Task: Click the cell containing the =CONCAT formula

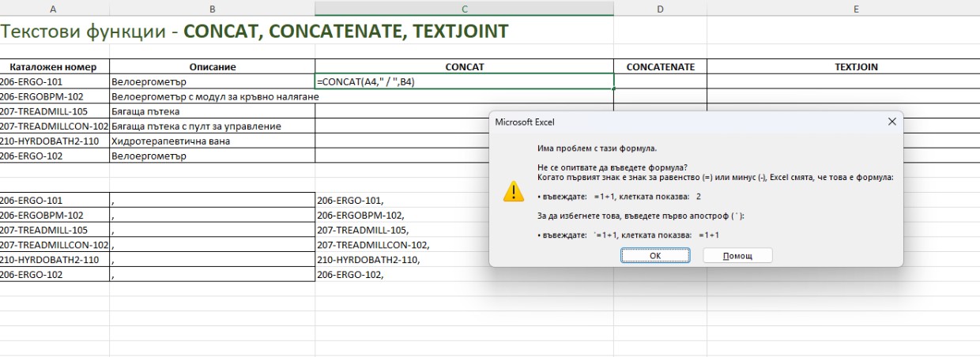Action: (x=464, y=81)
